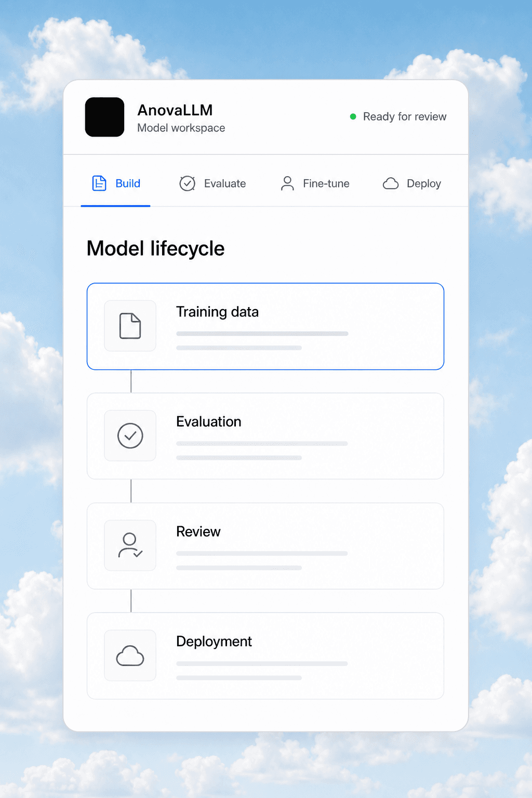Open the Evaluate tab

click(x=212, y=183)
